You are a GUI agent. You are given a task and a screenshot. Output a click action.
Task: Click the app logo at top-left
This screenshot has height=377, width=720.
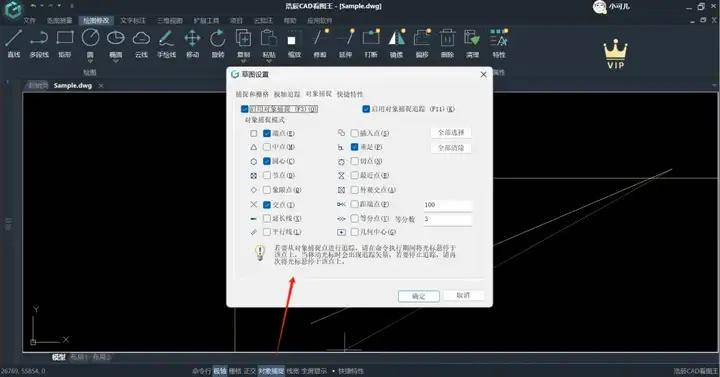13,9
